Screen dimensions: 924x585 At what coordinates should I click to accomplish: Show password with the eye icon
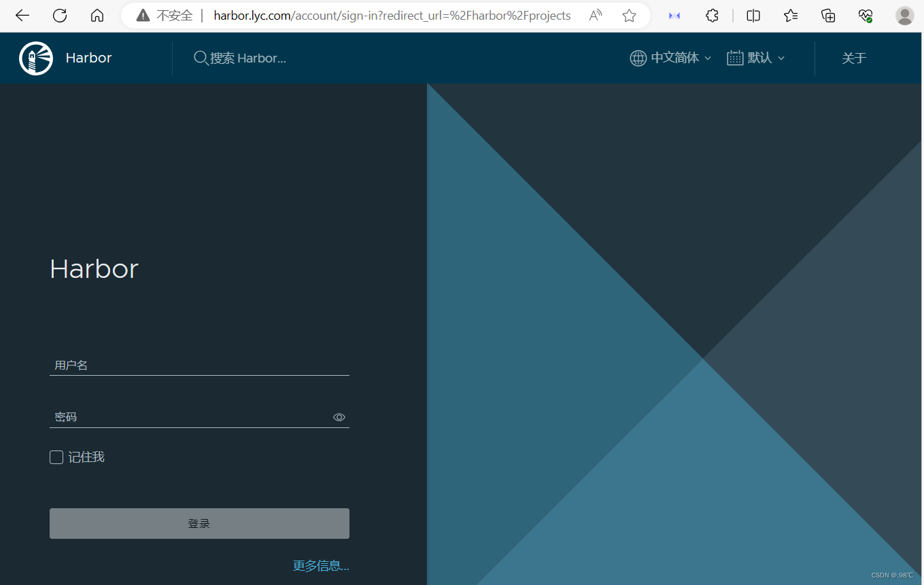coord(339,417)
